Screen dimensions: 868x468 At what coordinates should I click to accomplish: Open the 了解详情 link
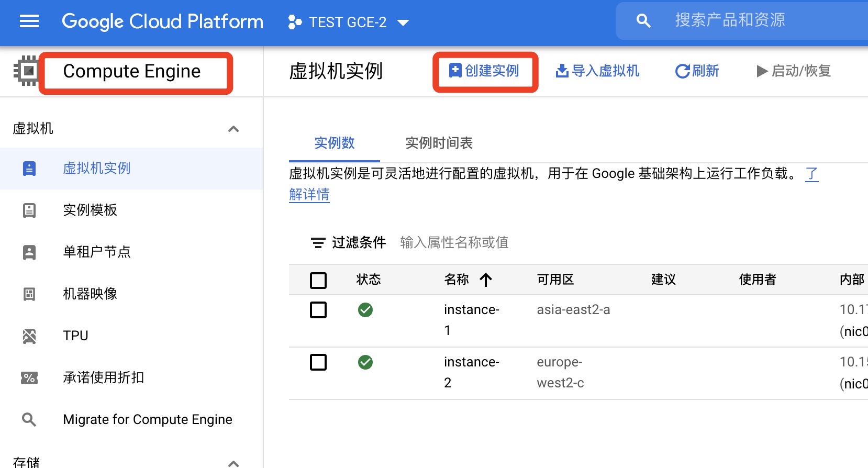309,195
